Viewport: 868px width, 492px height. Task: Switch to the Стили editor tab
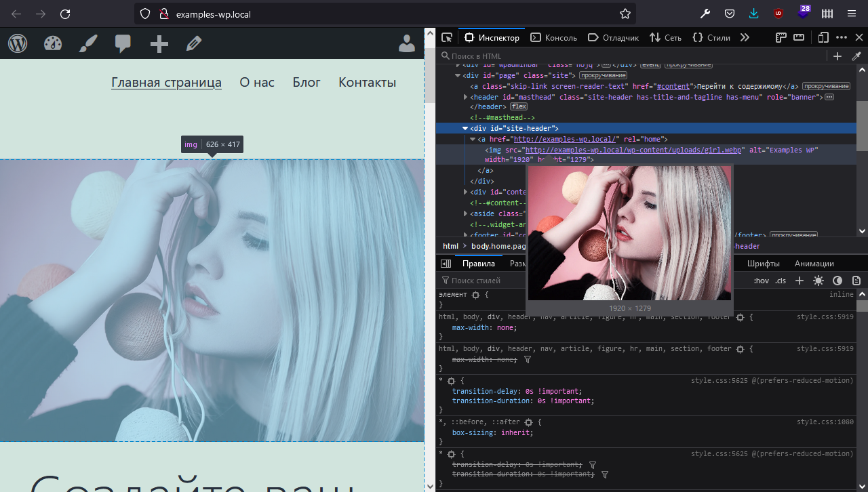pos(711,37)
